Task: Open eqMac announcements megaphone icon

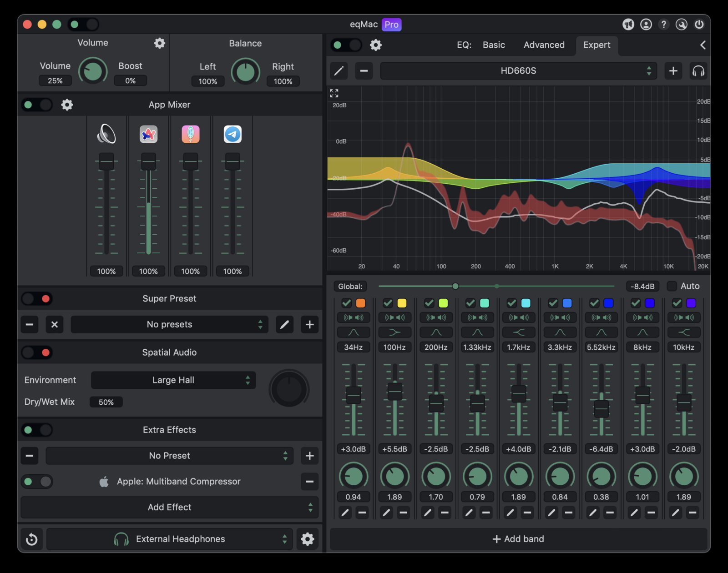Action: tap(628, 25)
